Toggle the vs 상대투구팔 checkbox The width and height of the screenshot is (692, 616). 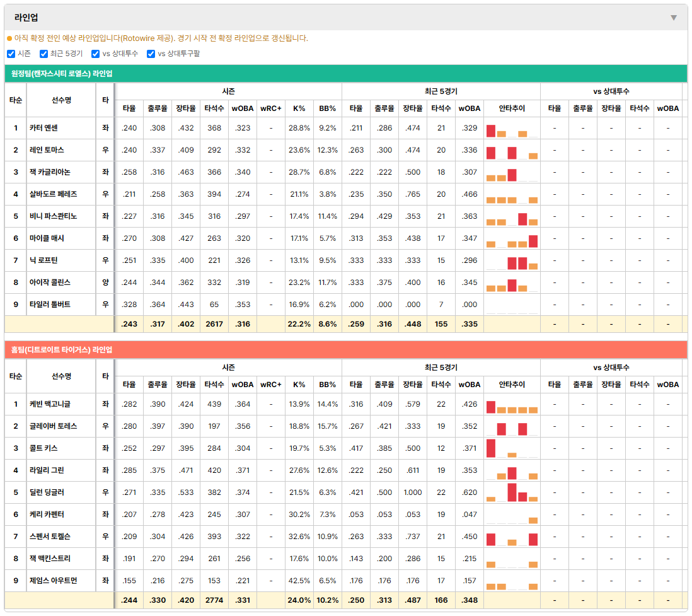pos(151,54)
